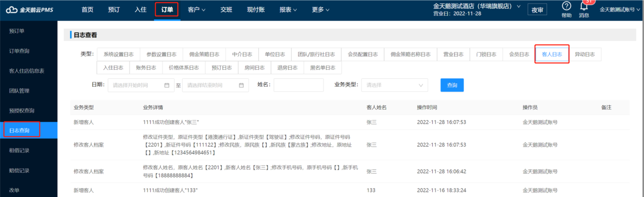Viewport: 644px width, 197px height.
Task: Select the 系统设置日志 tab
Action: click(x=118, y=54)
